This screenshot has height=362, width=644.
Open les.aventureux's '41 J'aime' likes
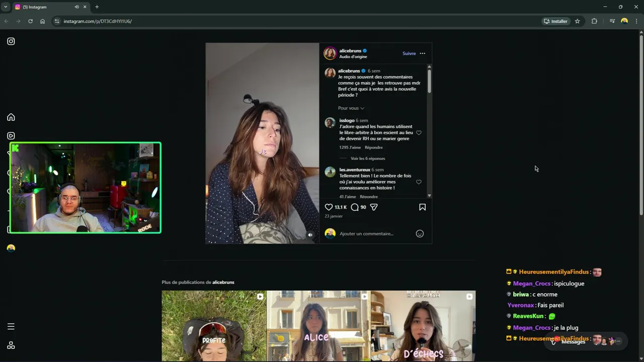(x=348, y=197)
